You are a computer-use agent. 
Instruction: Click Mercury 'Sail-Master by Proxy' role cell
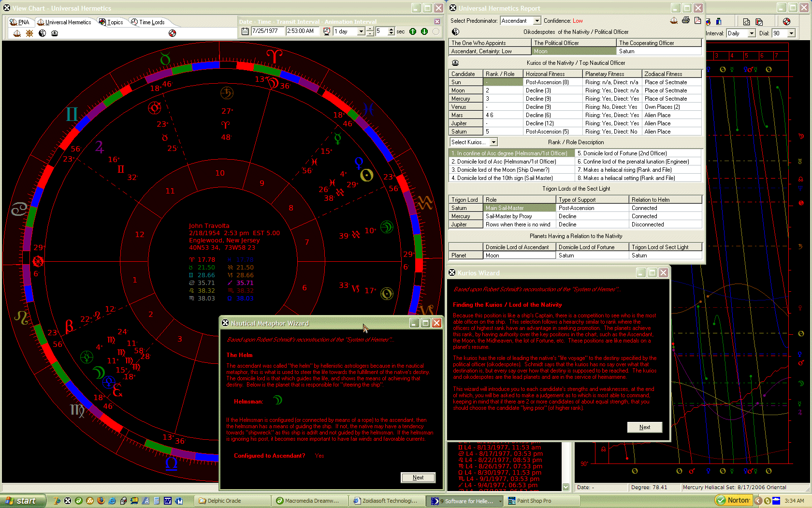520,216
